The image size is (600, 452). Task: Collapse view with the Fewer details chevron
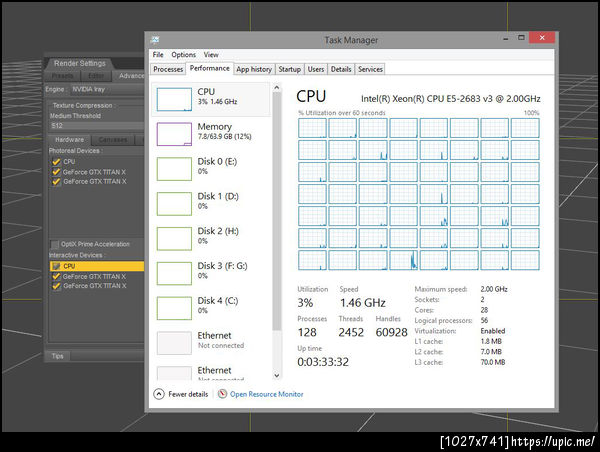pyautogui.click(x=159, y=394)
